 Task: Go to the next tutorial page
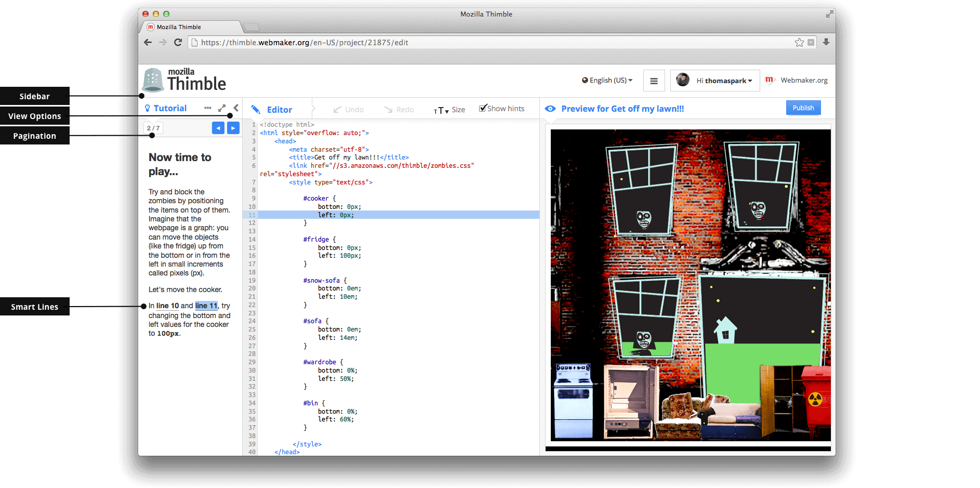click(233, 128)
